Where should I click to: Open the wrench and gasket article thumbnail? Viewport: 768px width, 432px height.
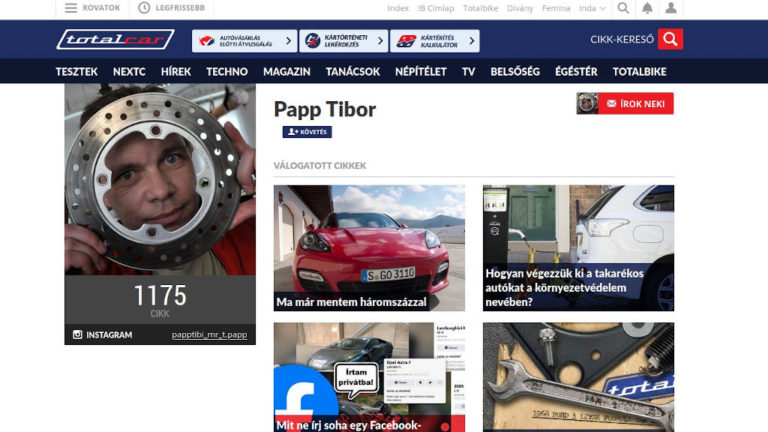(578, 377)
